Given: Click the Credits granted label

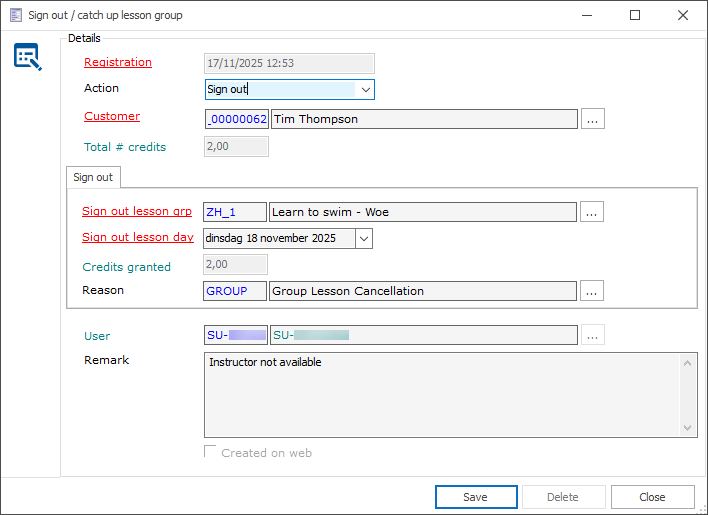Looking at the screenshot, I should [x=126, y=267].
